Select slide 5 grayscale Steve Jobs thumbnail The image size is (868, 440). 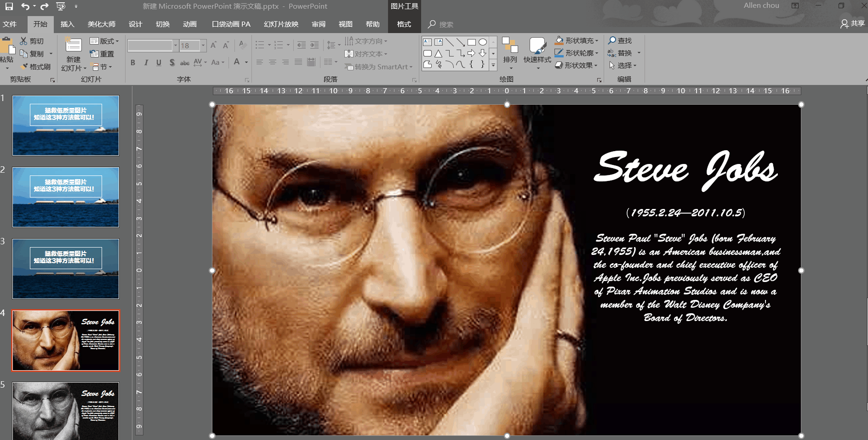[66, 411]
